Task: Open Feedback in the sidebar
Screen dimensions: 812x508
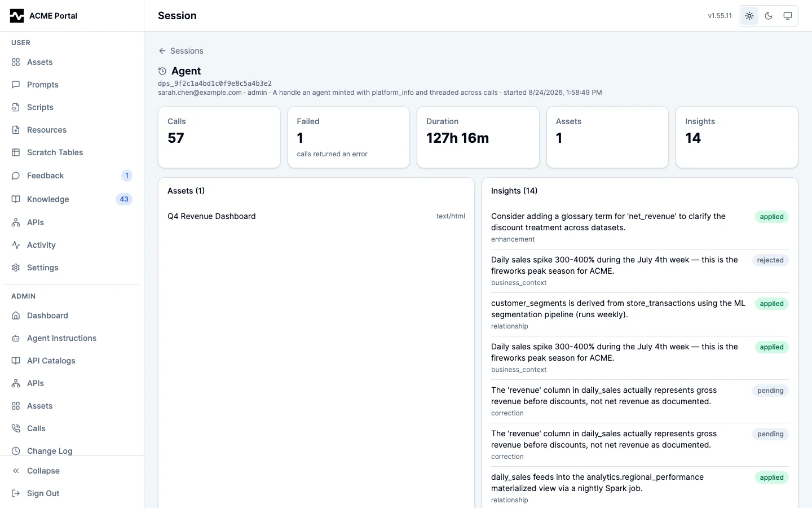Action: pos(72,176)
